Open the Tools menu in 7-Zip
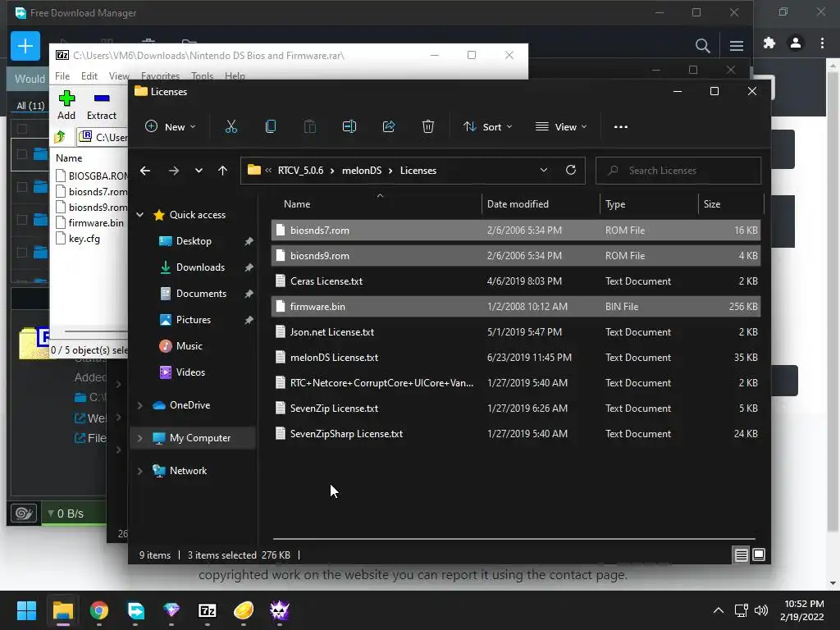 (x=202, y=76)
